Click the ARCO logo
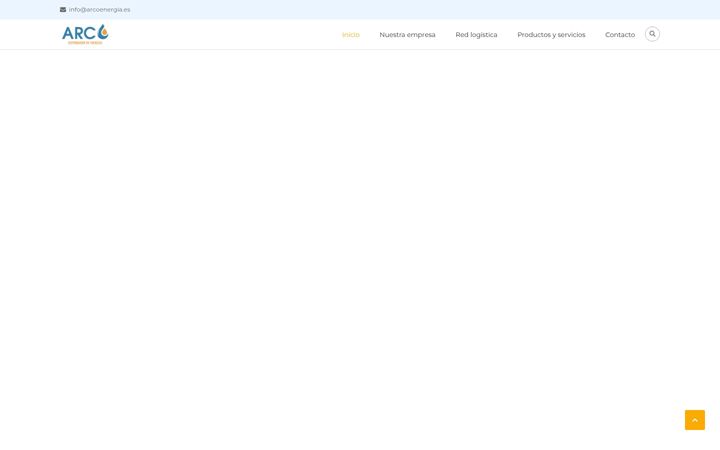Viewport: 720px width, 450px height. point(85,34)
